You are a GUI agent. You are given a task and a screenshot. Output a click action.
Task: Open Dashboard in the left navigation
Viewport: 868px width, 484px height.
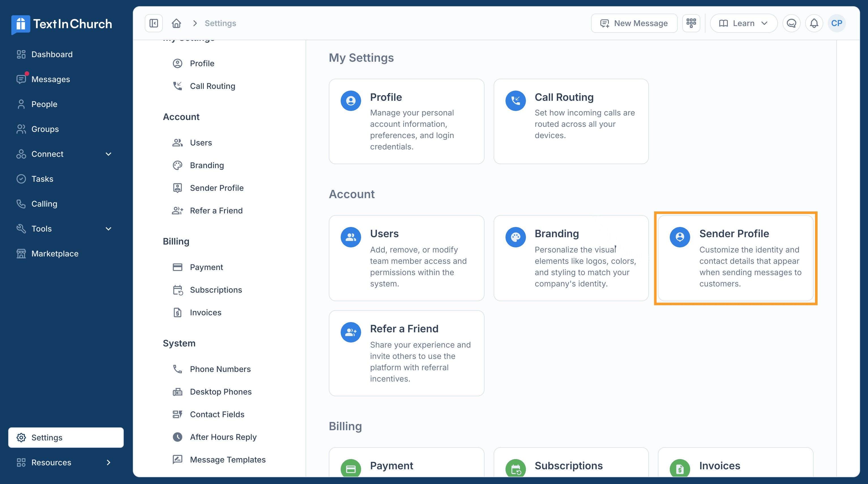click(66, 54)
